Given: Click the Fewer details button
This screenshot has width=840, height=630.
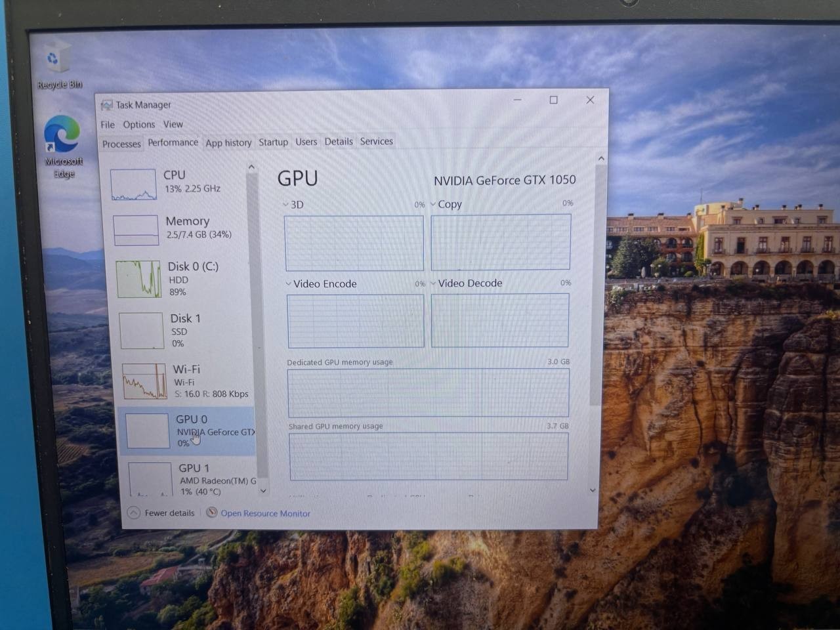Looking at the screenshot, I should 161,513.
